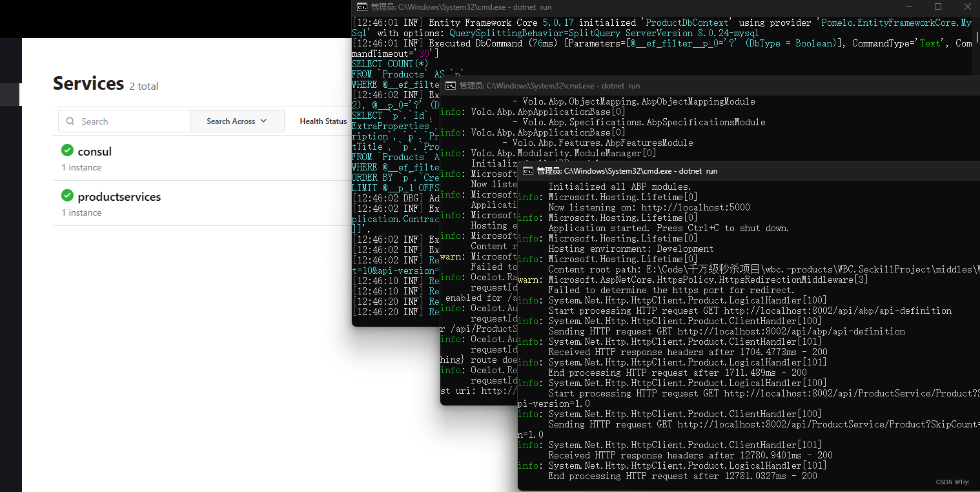980x492 pixels.
Task: Click the Services page heading
Action: [x=88, y=84]
